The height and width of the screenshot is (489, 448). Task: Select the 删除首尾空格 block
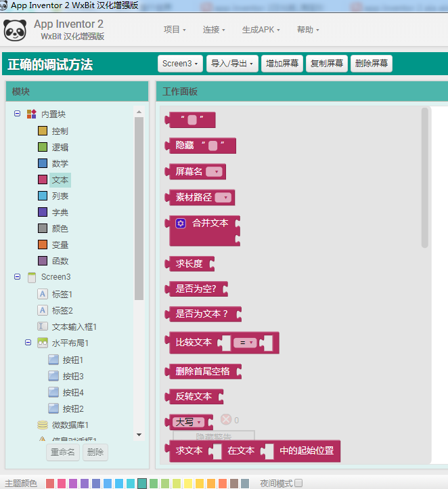203,371
